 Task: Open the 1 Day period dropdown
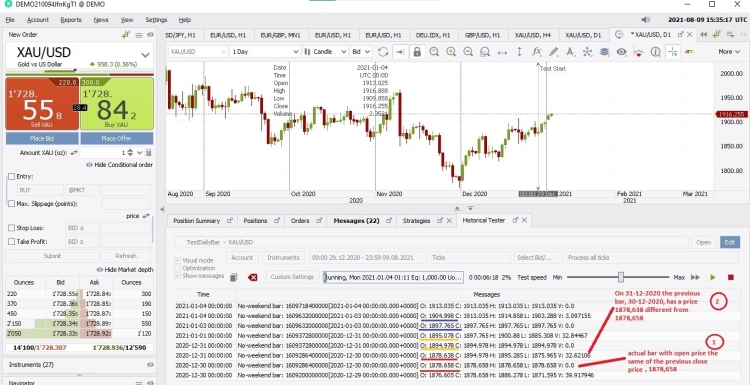[x=265, y=52]
